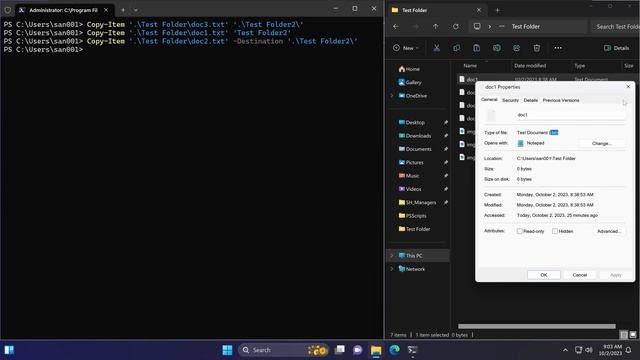Click the Cut icon in Explorer toolbar
Screen dimensions: 640x360
coord(436,48)
